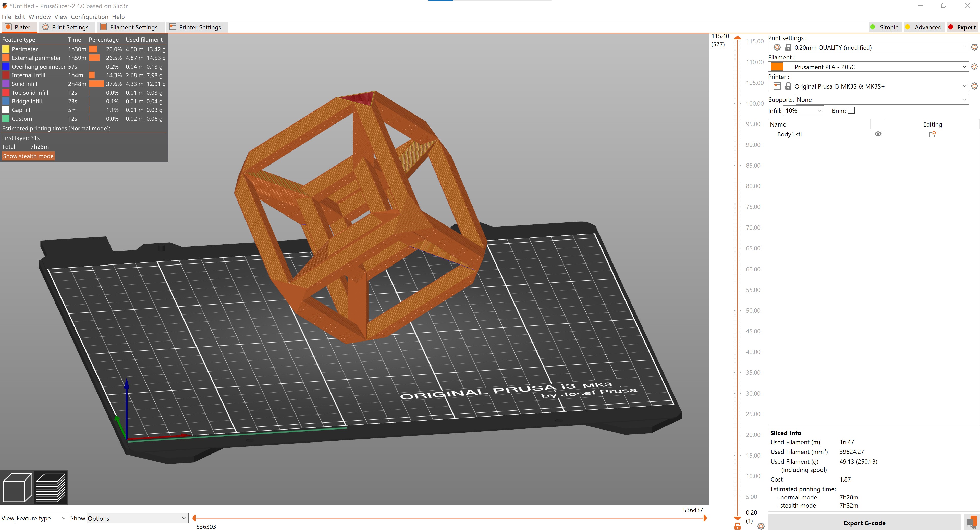Hide Body1.stl with the eye icon
Image resolution: width=980 pixels, height=530 pixels.
(x=878, y=134)
